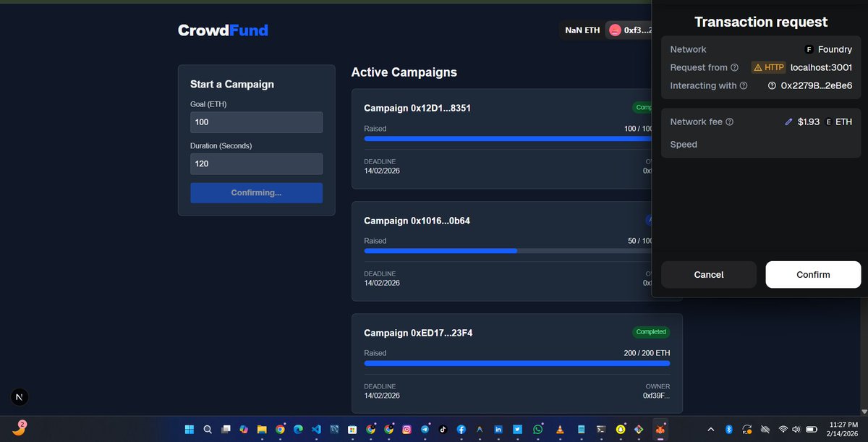Click Completed badge on Campaign 0xED17...23F4
Screen dimensions: 868x442
pos(651,332)
